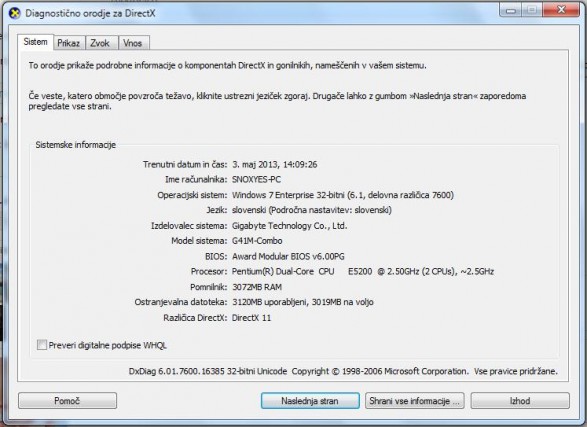The height and width of the screenshot is (427, 587).
Task: Click the window title Diagnostično orodje za DirectX
Action: (x=90, y=13)
